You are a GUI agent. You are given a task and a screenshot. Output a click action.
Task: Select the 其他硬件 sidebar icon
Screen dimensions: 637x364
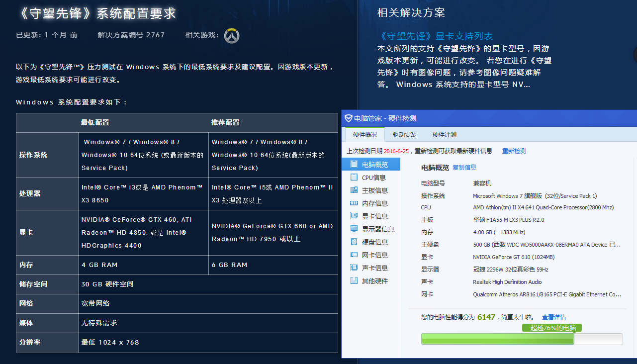click(x=354, y=280)
